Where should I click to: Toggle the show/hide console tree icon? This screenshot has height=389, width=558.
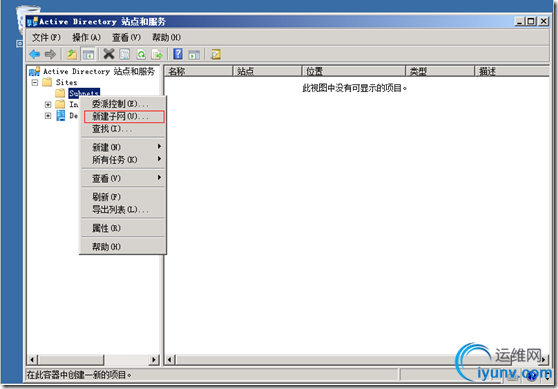88,54
